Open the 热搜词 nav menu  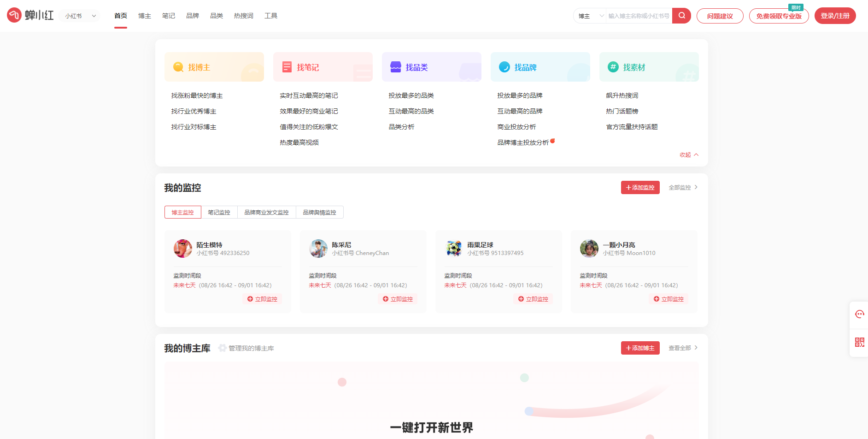(244, 16)
